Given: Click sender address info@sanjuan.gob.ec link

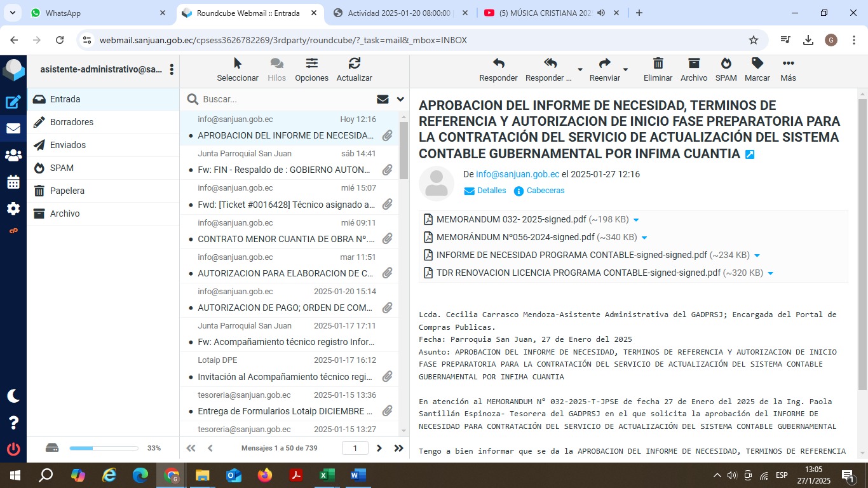Looking at the screenshot, I should click(x=517, y=174).
